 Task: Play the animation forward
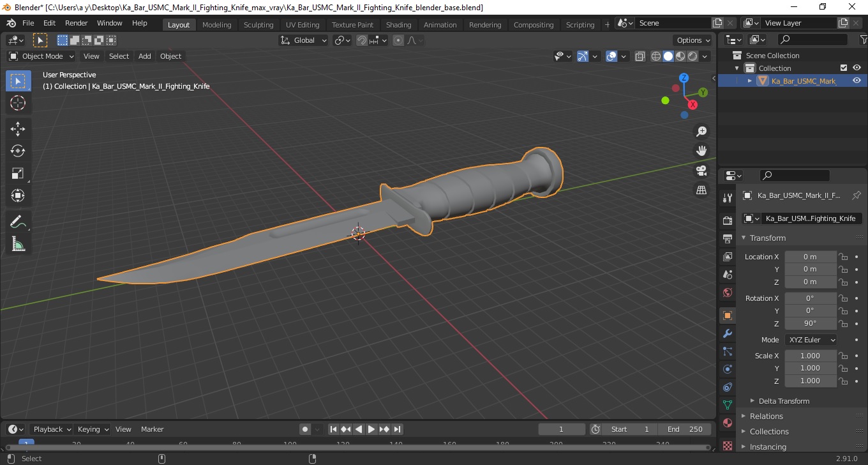point(371,429)
